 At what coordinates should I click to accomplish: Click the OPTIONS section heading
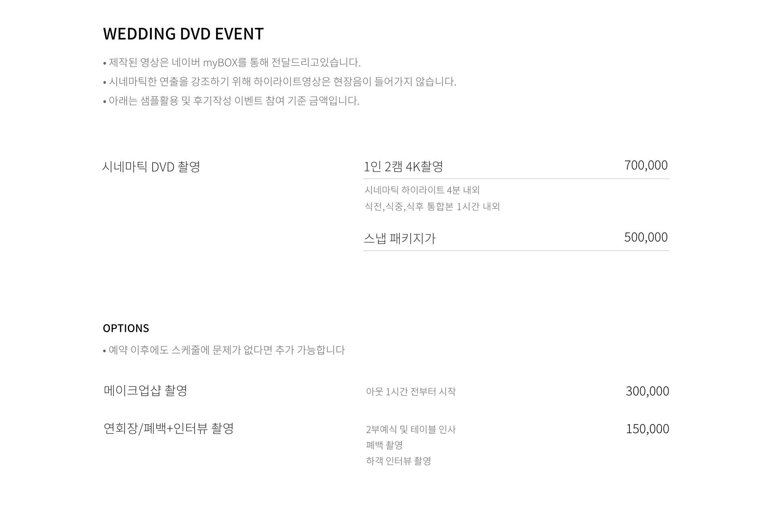[x=126, y=328]
